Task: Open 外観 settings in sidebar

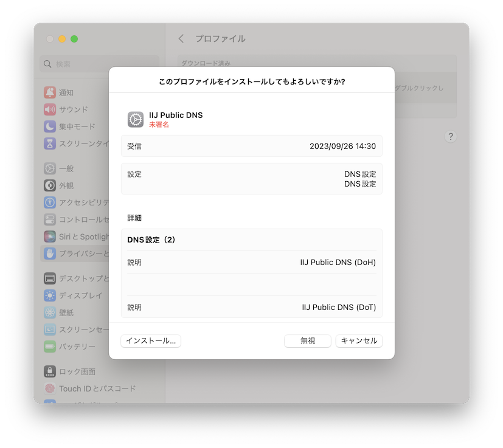Action: coord(66,185)
